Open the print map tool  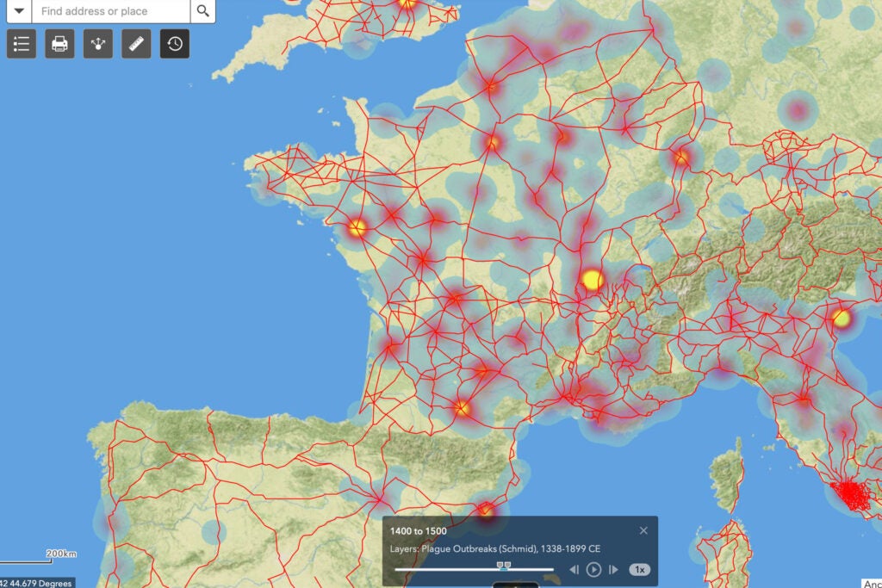(59, 44)
